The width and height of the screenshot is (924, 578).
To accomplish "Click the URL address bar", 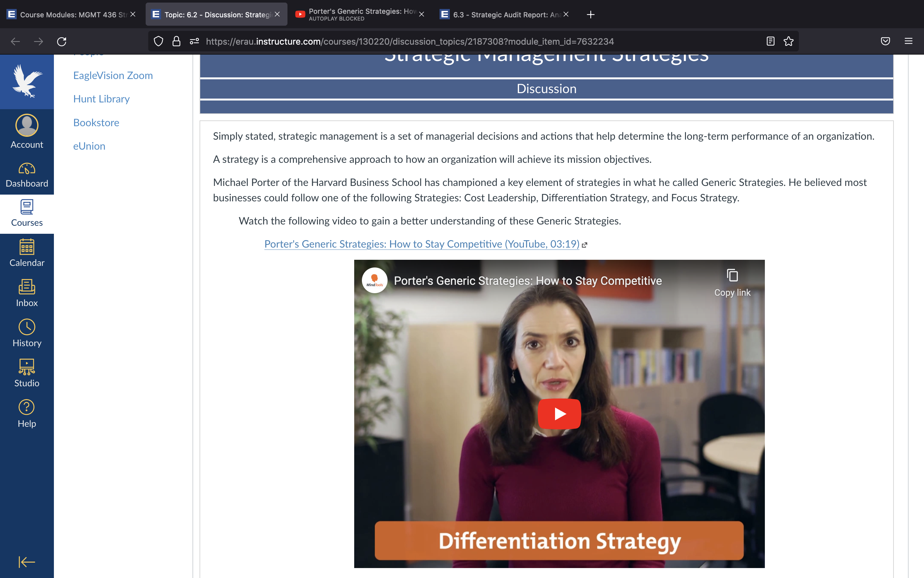I will point(474,41).
